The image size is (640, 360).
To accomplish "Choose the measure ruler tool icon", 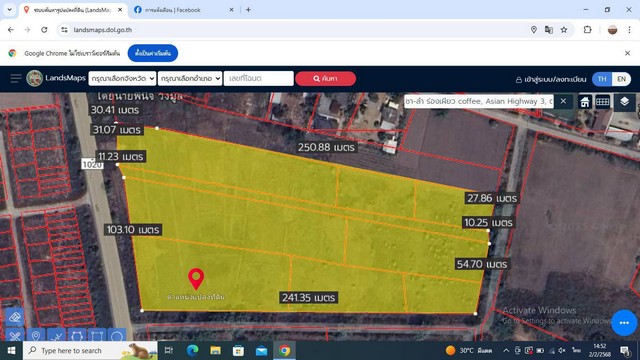I will tap(15, 336).
